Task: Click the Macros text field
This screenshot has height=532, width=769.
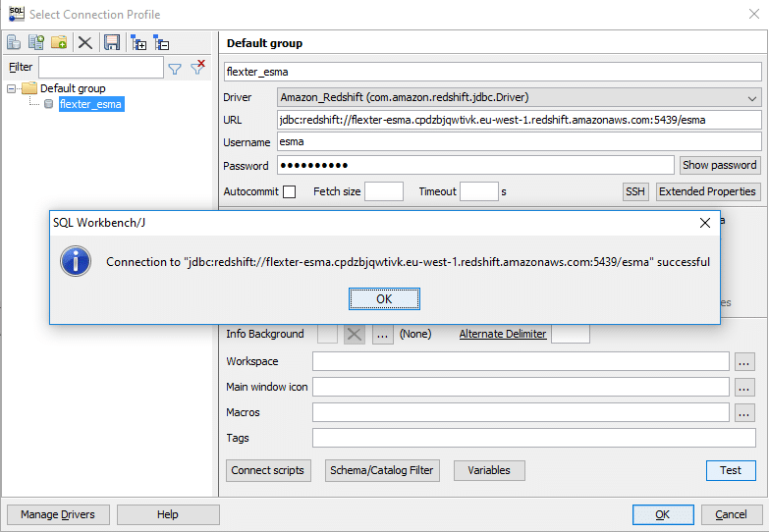Action: point(521,413)
